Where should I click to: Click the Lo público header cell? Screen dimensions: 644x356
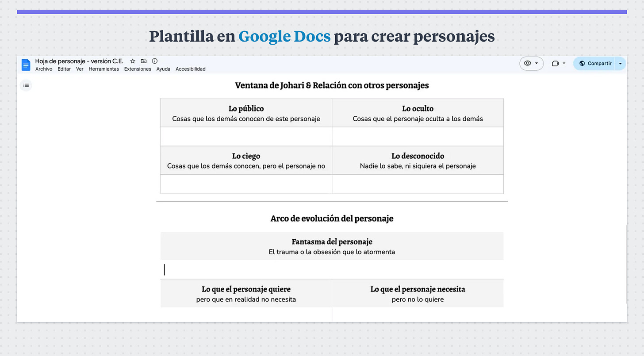(x=246, y=113)
